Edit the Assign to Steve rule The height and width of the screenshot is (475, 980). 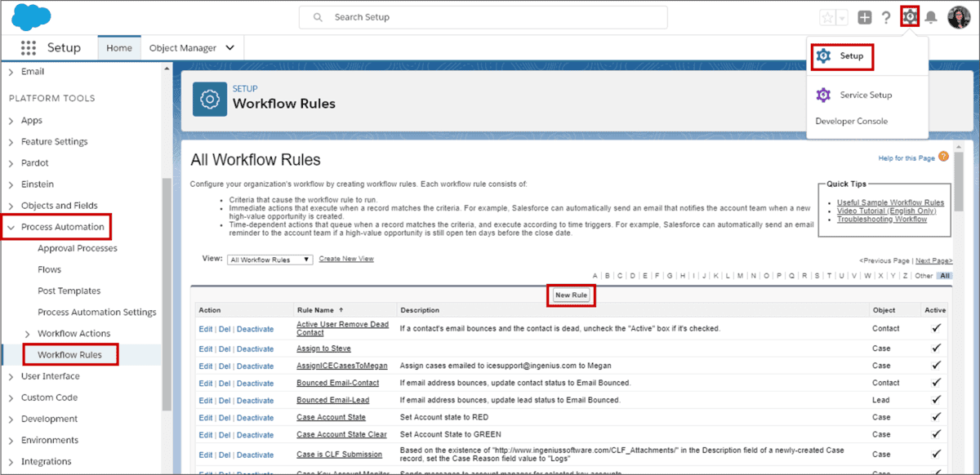[206, 349]
